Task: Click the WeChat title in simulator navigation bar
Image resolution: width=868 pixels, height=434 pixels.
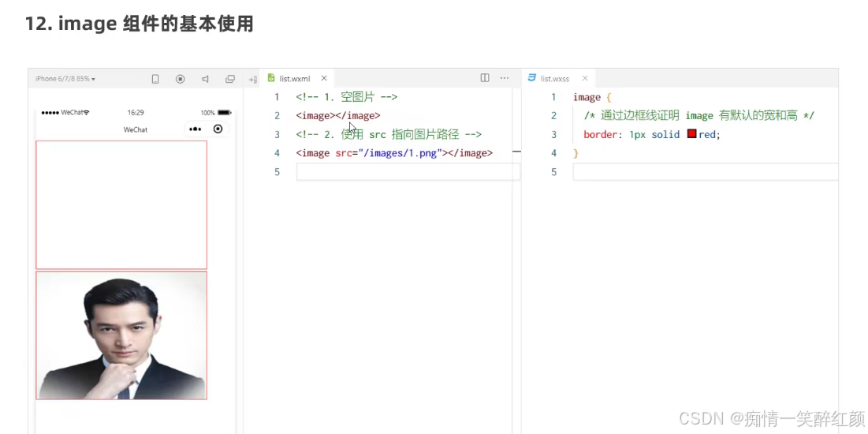Action: 136,129
